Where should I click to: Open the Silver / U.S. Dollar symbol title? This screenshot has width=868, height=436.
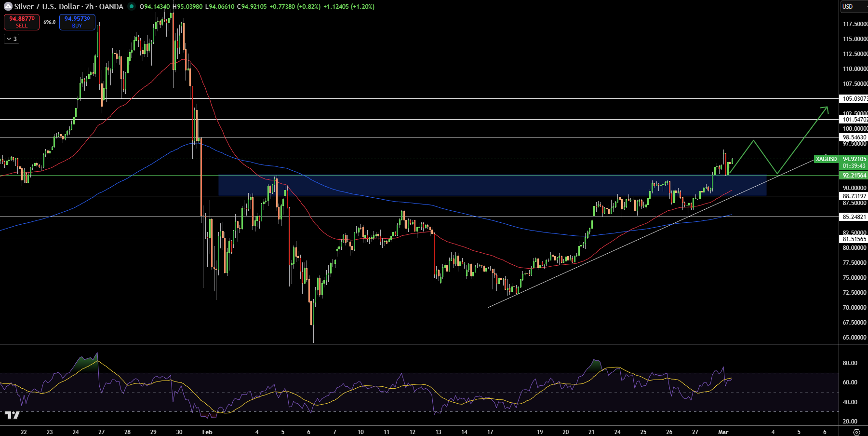69,7
